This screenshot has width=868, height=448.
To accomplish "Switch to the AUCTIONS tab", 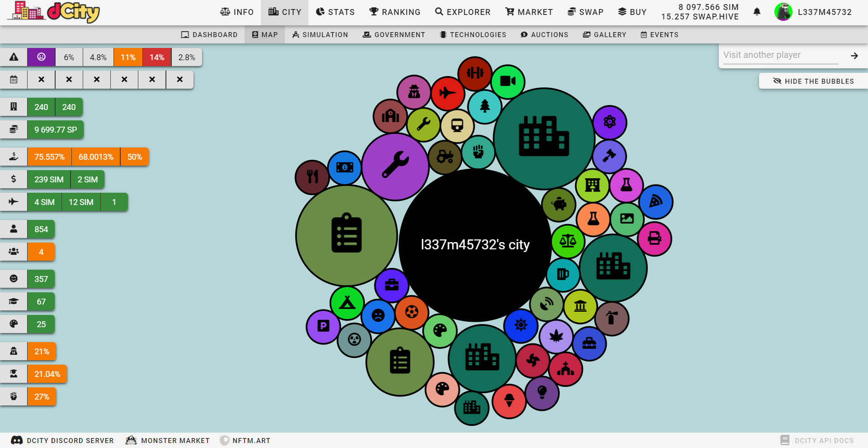I will [544, 35].
